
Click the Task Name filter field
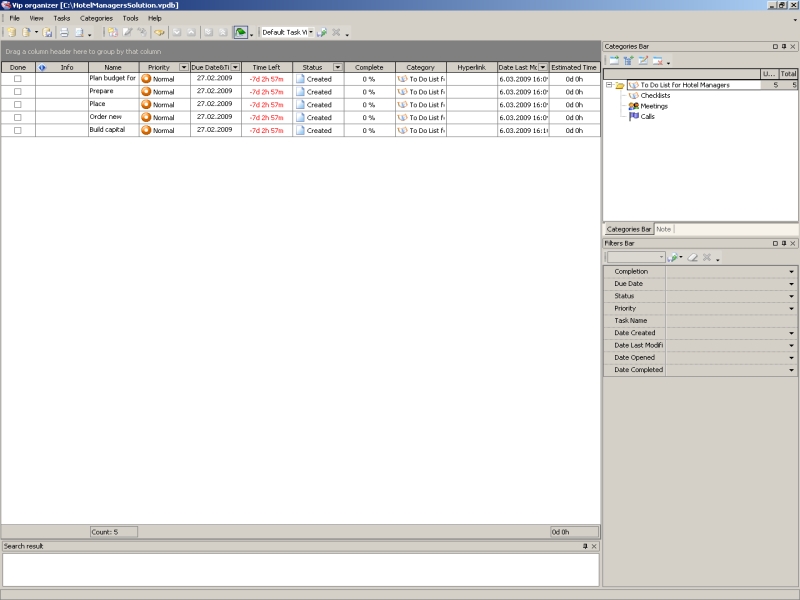pyautogui.click(x=730, y=321)
